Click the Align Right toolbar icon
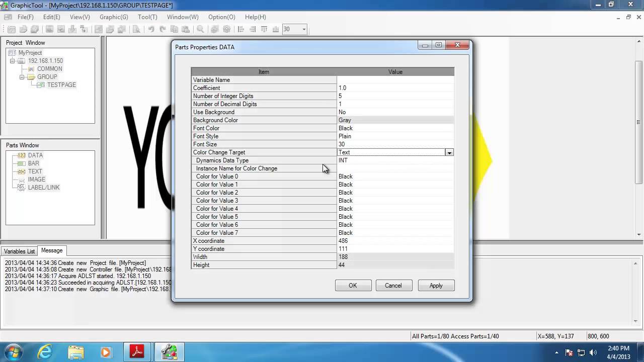Image resolution: width=644 pixels, height=362 pixels. [x=253, y=29]
